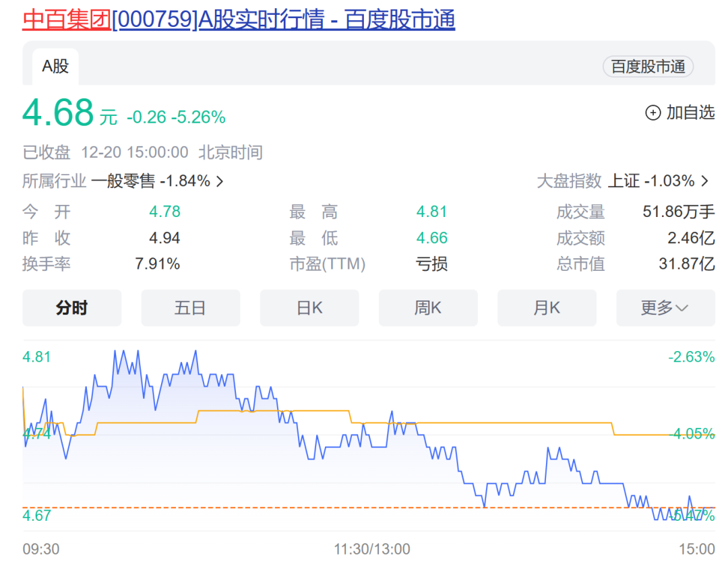Switch to the 五日 chart tab

[190, 308]
